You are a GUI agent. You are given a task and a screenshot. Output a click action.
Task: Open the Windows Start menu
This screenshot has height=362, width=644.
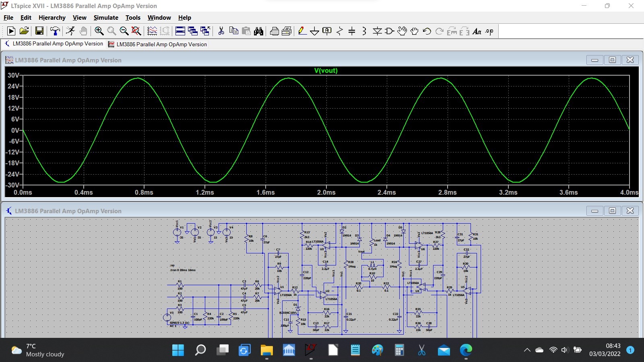(x=178, y=350)
